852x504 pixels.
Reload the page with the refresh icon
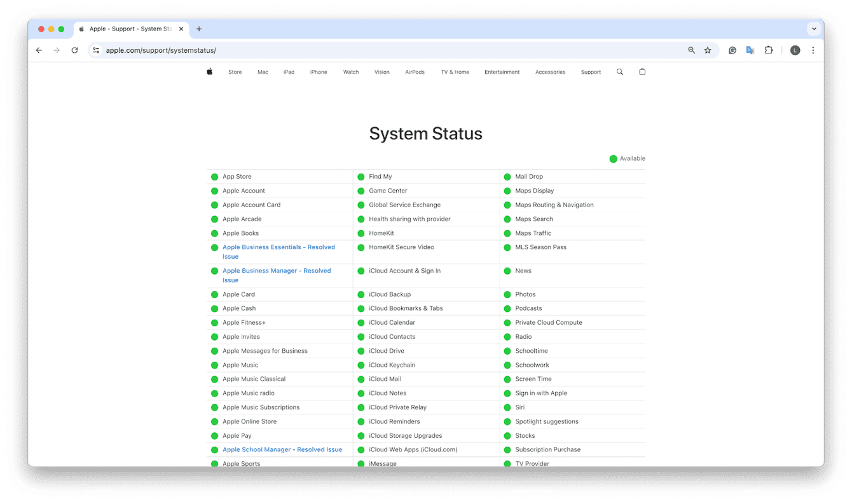[74, 50]
